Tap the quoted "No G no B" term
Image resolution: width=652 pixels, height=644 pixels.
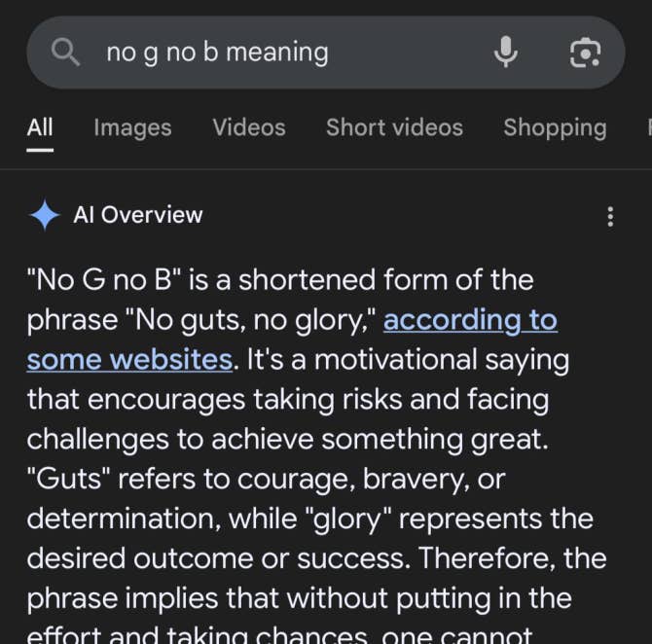coord(101,280)
